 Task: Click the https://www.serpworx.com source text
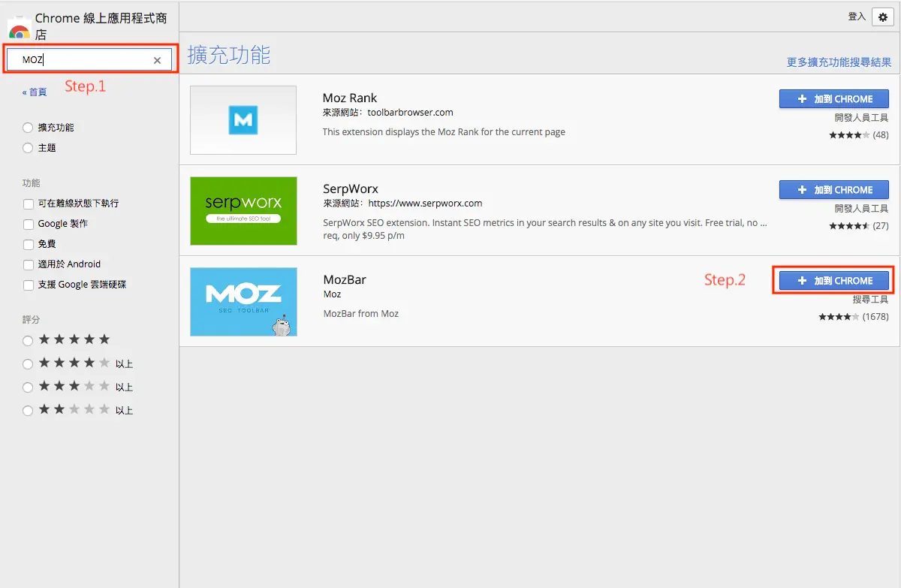[425, 204]
